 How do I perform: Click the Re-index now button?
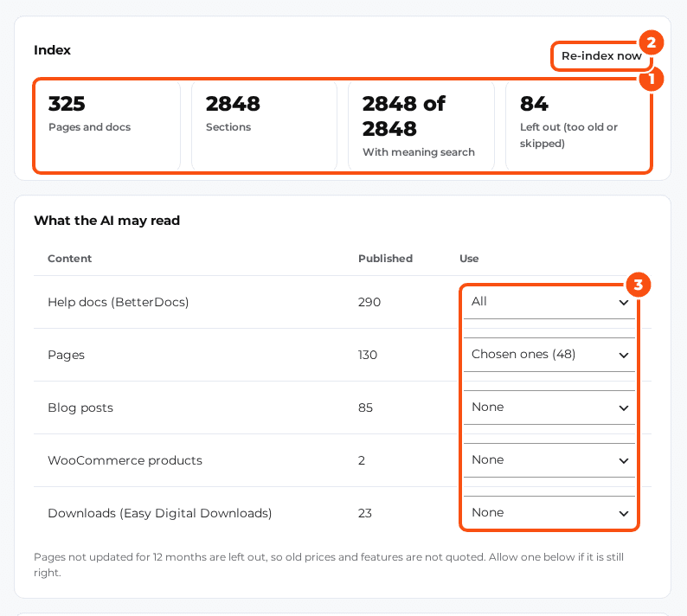pos(601,56)
